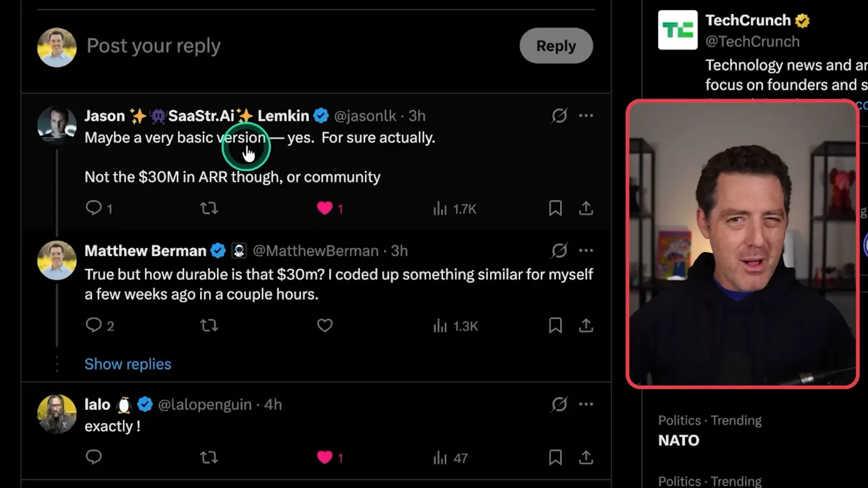Screen dimensions: 868x488
Task: Repost Matthew Berman's tweet
Action: tap(209, 325)
